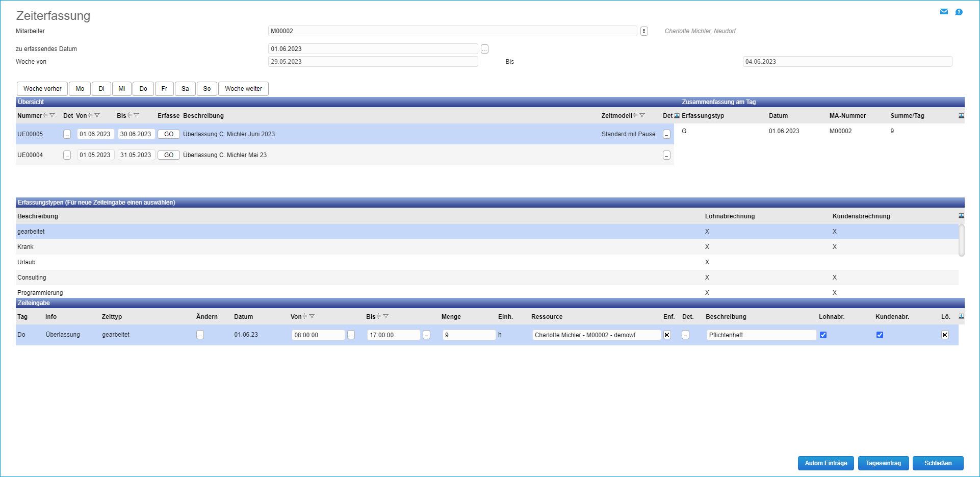Open date picker next to zu erfassendes Datum

pyautogui.click(x=484, y=49)
